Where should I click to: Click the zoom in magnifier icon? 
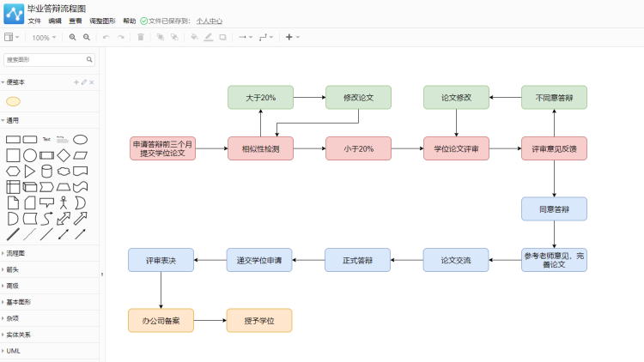[x=72, y=38]
